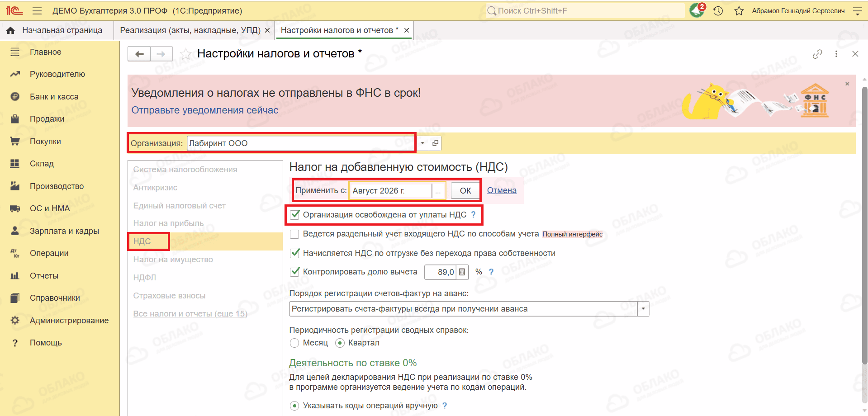Close the Реализация tab

tap(267, 30)
